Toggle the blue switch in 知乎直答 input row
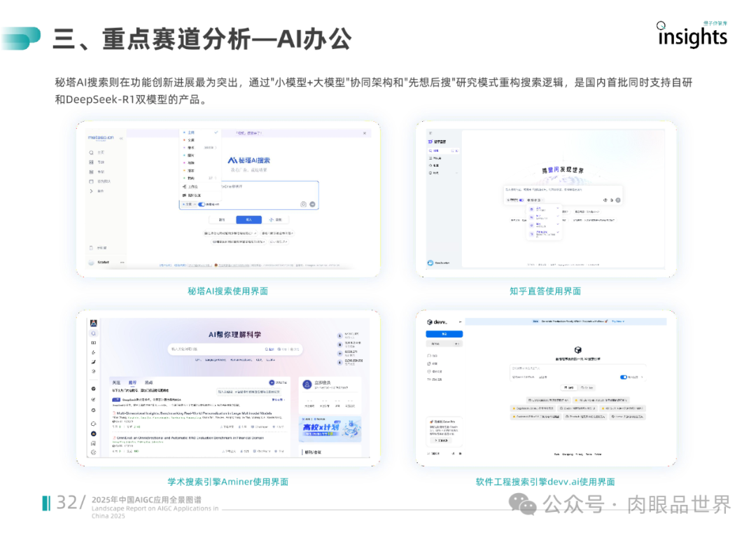Screen dimensions: 756x535 [x=521, y=200]
